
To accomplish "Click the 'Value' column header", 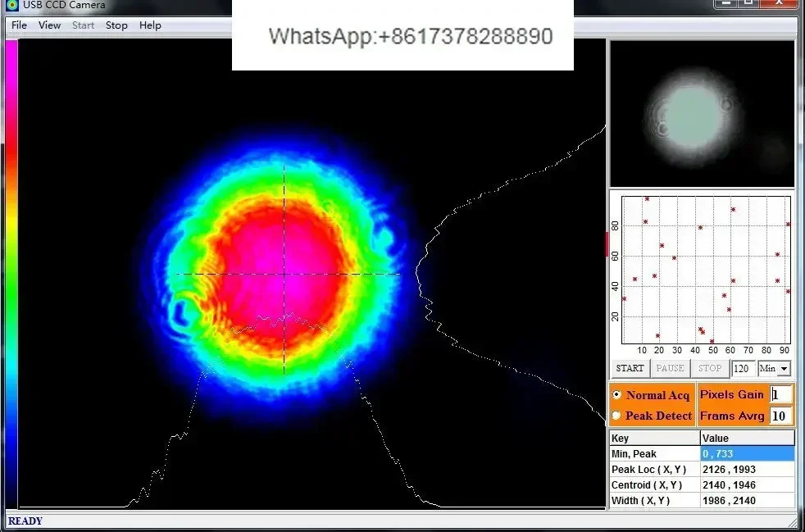I will [x=747, y=438].
